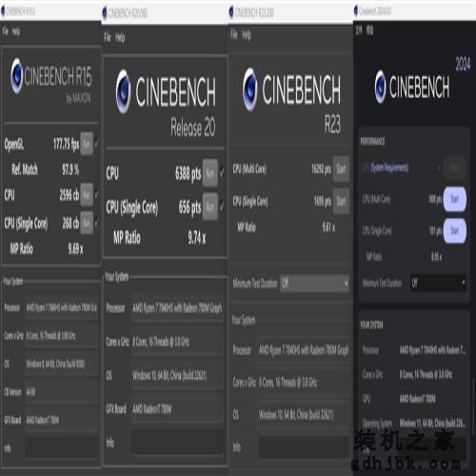Toggle CPU (Single Core) checkbox in Release 20
The height and width of the screenshot is (476, 476).
[222, 207]
